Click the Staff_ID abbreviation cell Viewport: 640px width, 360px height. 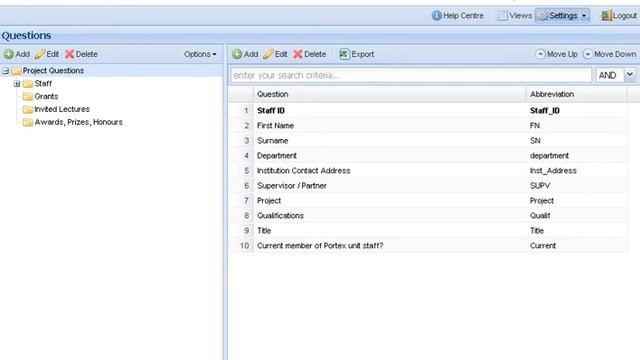point(576,111)
